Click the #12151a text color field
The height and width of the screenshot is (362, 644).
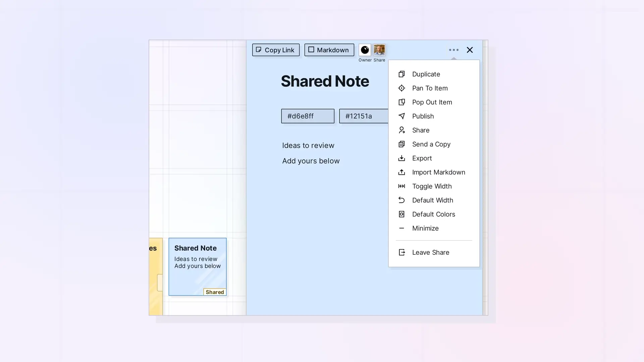pyautogui.click(x=364, y=116)
